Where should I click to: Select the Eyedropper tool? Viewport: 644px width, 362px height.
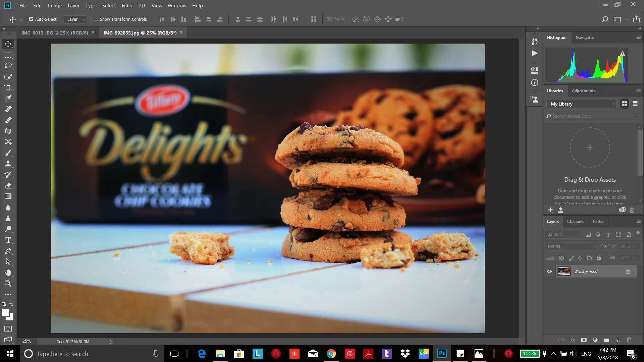[8, 99]
